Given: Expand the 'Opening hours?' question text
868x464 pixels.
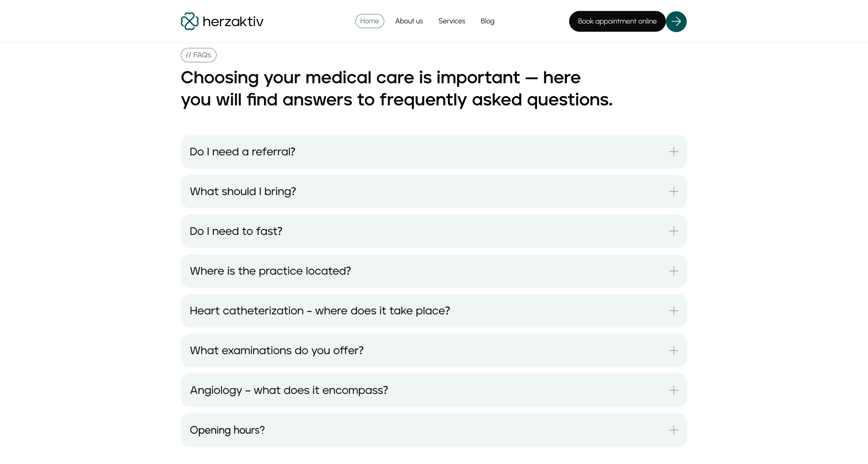Looking at the screenshot, I should click(x=227, y=430).
